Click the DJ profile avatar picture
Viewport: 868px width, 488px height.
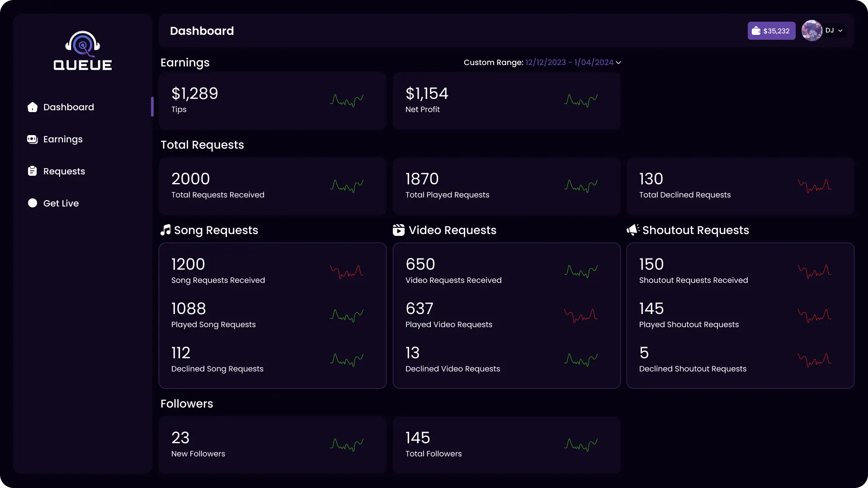[x=811, y=31]
